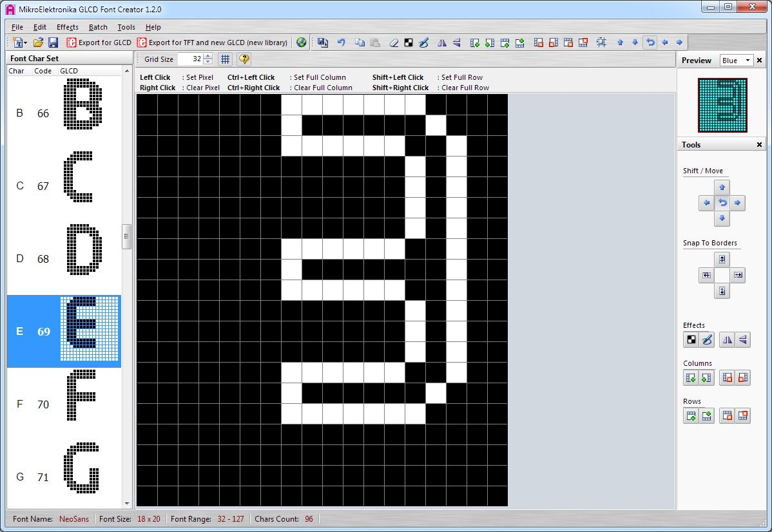Open the Batch menu
Image resolution: width=772 pixels, height=532 pixels.
pyautogui.click(x=98, y=27)
